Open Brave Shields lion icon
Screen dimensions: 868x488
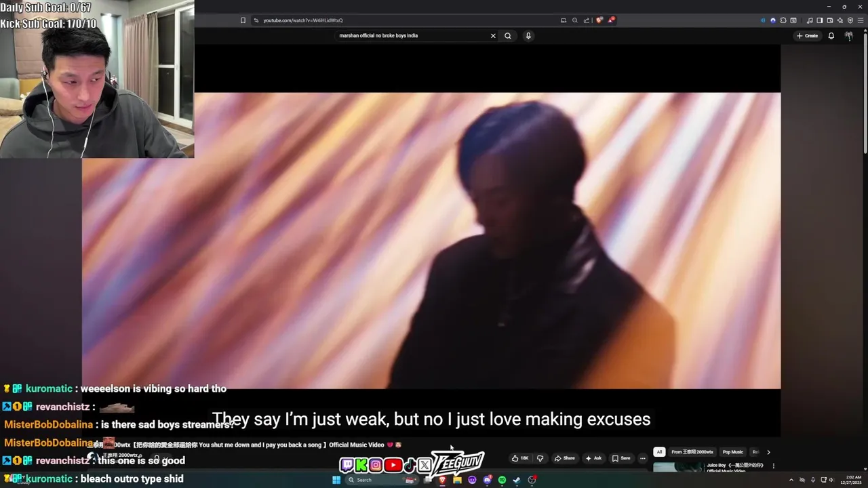[x=599, y=20]
